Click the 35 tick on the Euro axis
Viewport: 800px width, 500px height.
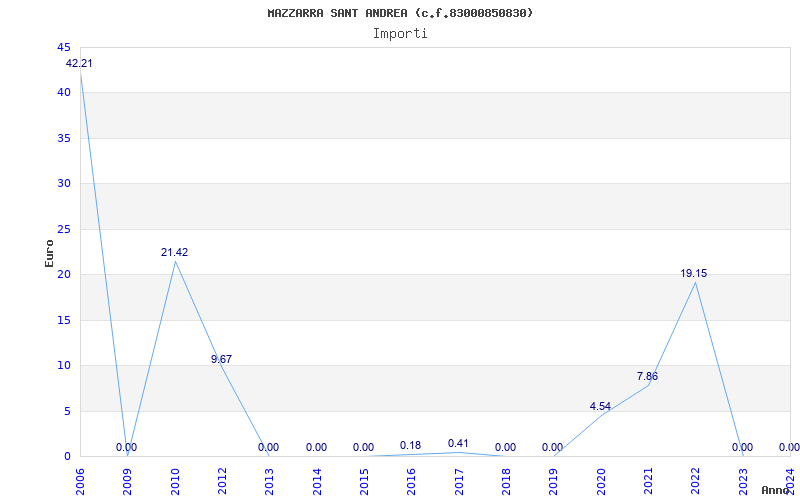(64, 138)
